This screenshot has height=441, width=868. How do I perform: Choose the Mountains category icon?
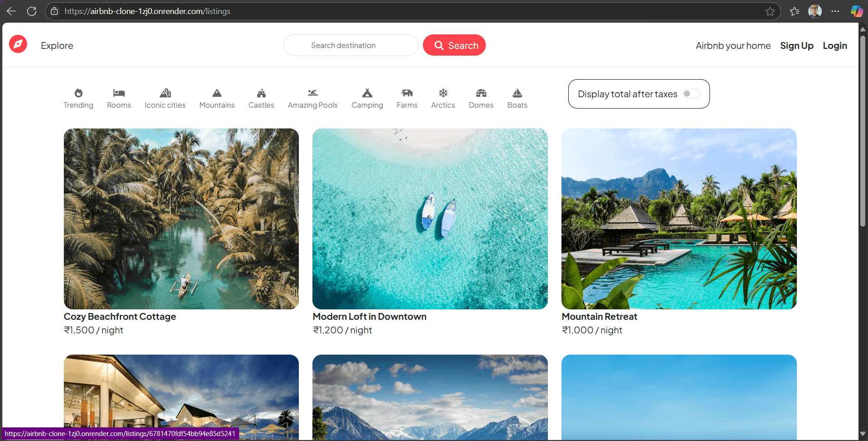216,97
